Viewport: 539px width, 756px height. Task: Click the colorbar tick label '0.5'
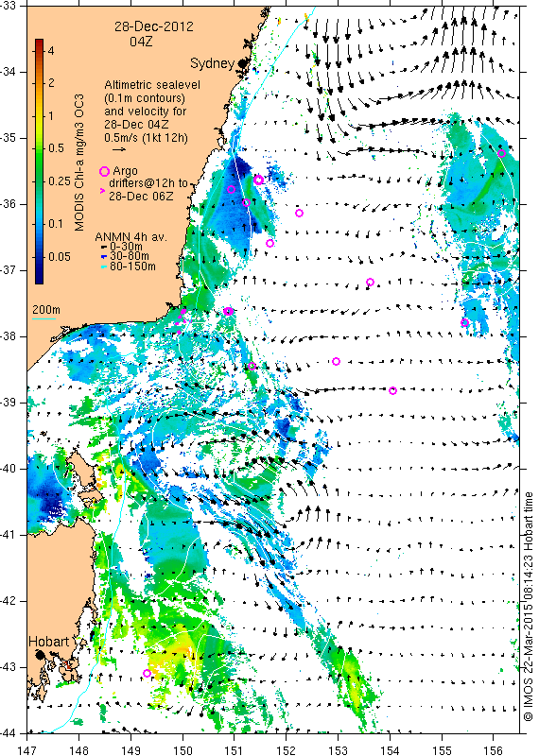pyautogui.click(x=57, y=148)
